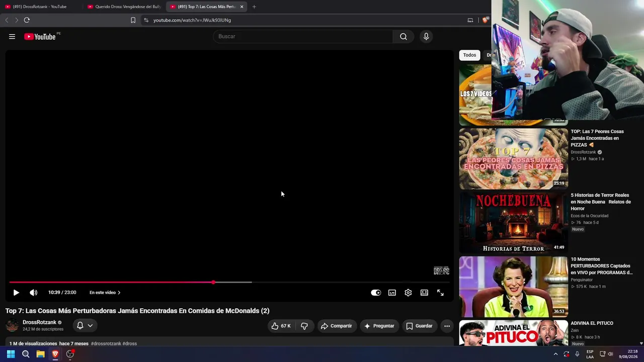Close the 'Top 7: Las Cosas Más' tab
This screenshot has width=644, height=362.
pos(242,7)
